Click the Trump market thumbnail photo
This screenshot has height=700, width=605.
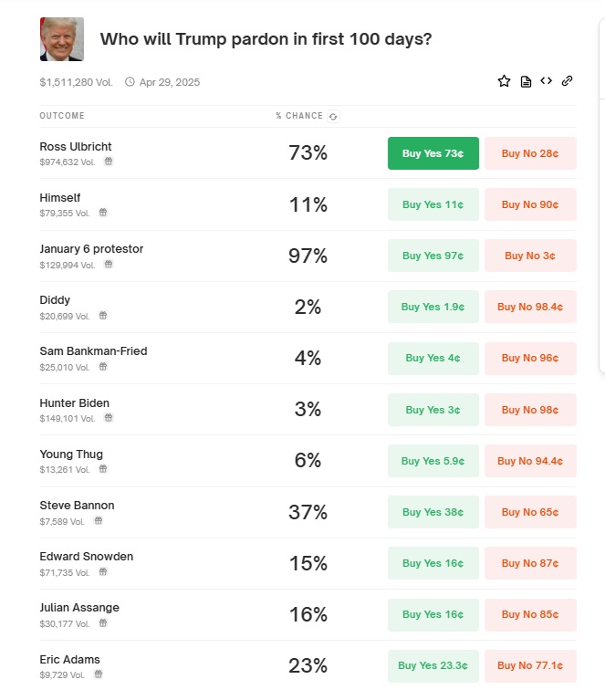coord(62,39)
